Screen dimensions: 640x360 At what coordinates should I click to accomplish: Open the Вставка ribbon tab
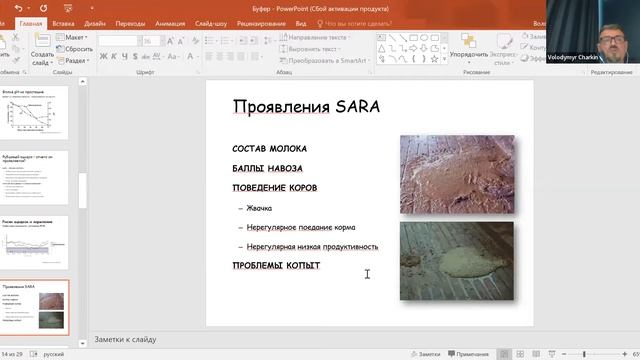(x=63, y=24)
